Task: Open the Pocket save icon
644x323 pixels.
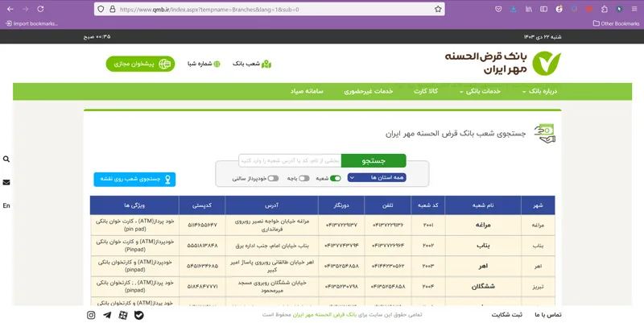Action: [498, 9]
